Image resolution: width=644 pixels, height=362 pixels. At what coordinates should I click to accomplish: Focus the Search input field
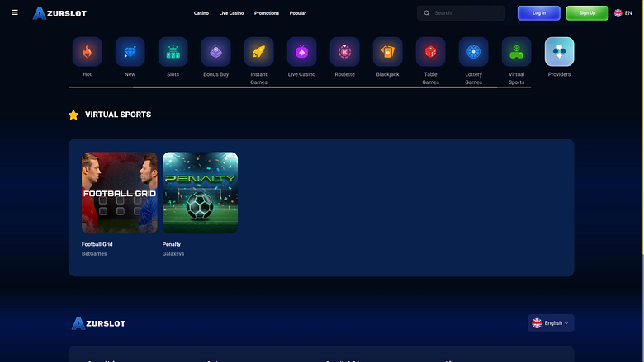[x=462, y=13]
